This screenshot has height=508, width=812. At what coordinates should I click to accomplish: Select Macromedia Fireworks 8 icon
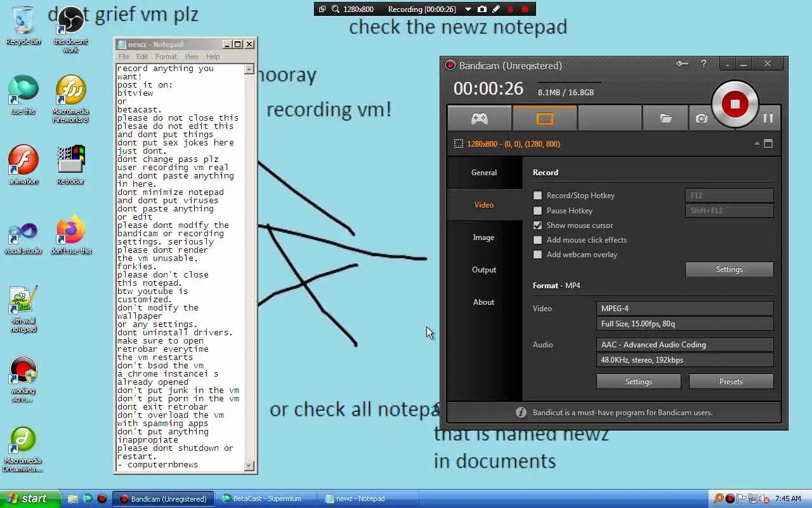(x=70, y=99)
